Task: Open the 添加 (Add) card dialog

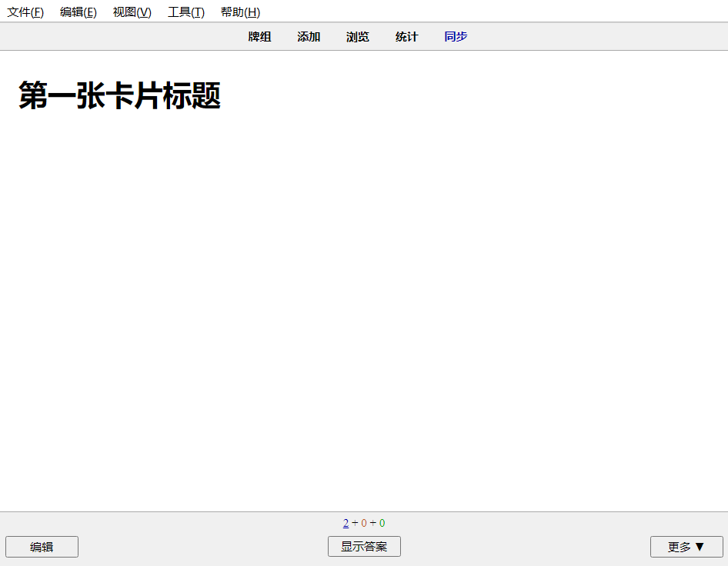Action: point(309,36)
